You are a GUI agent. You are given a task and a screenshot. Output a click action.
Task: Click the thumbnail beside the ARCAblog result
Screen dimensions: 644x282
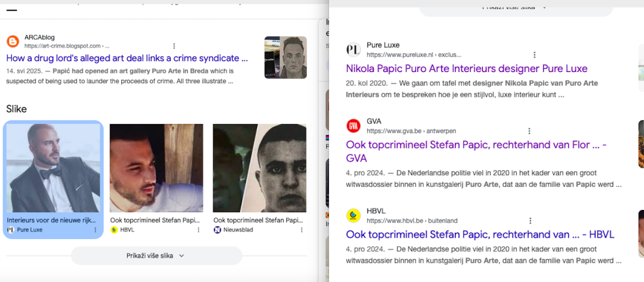(x=285, y=57)
